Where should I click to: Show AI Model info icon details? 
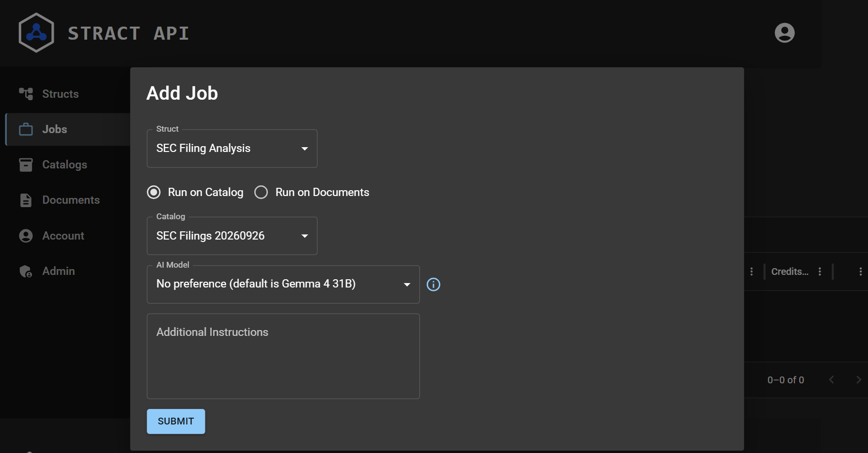tap(434, 285)
